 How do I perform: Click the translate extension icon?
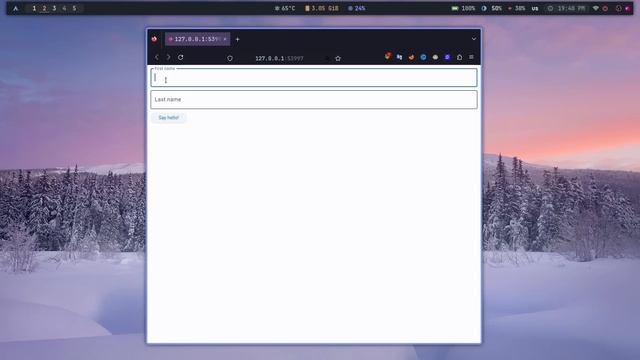pyautogui.click(x=400, y=57)
